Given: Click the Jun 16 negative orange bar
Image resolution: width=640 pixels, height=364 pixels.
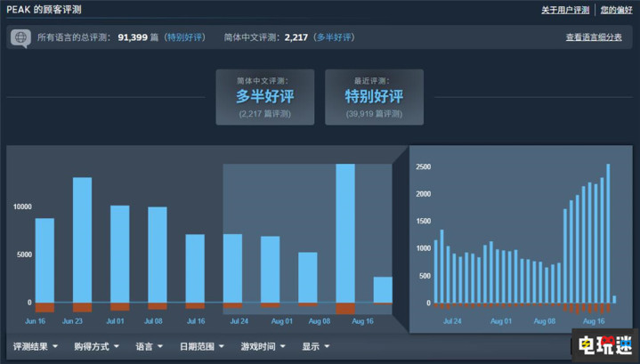Looking at the screenshot, I should click(x=45, y=307).
